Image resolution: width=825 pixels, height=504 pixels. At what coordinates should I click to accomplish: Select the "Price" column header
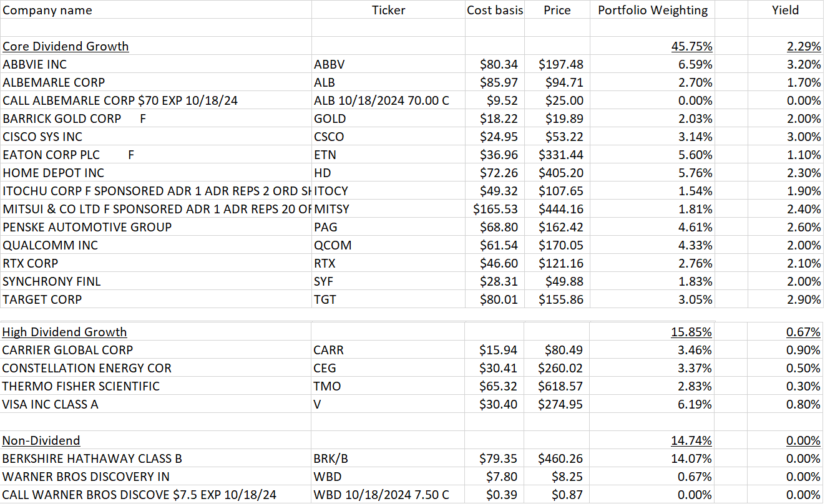556,10
